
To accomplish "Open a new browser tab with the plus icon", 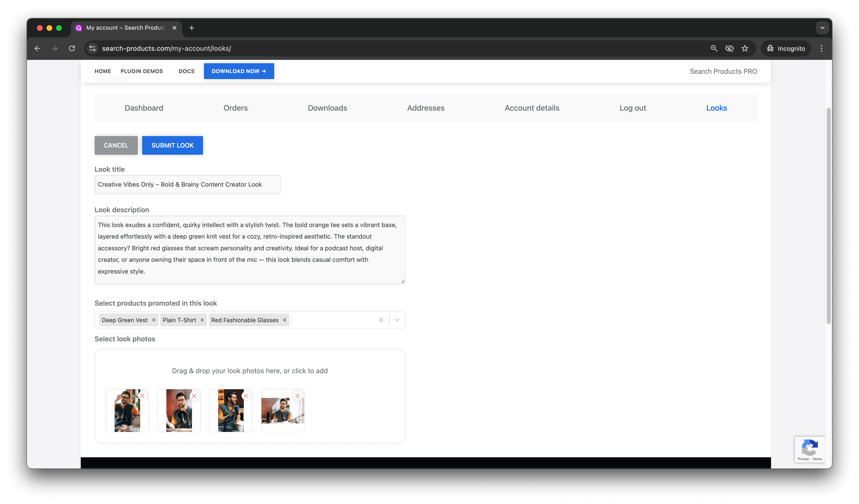I will (192, 28).
